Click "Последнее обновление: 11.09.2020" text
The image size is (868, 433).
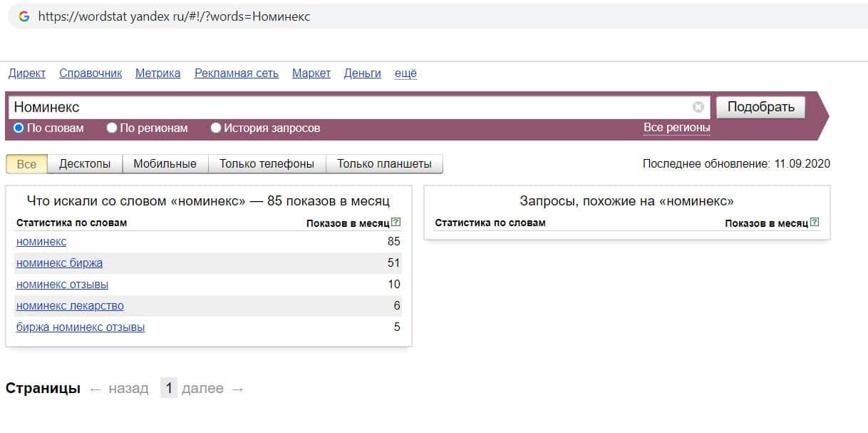[736, 164]
